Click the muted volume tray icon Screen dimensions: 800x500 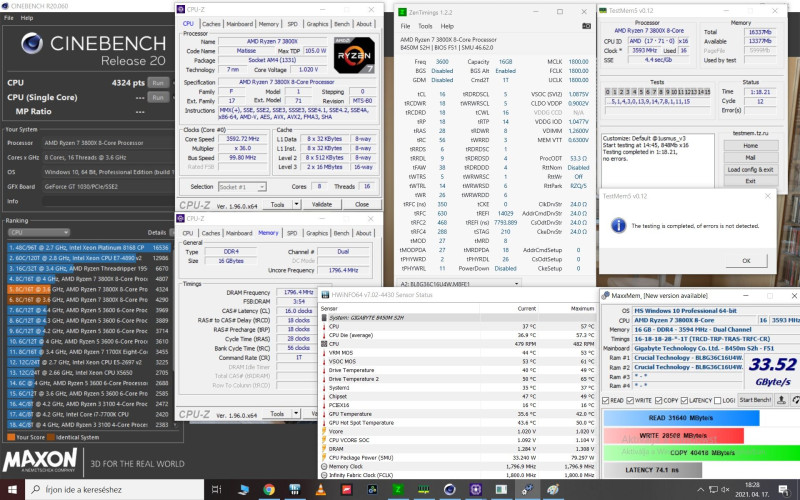(725, 490)
